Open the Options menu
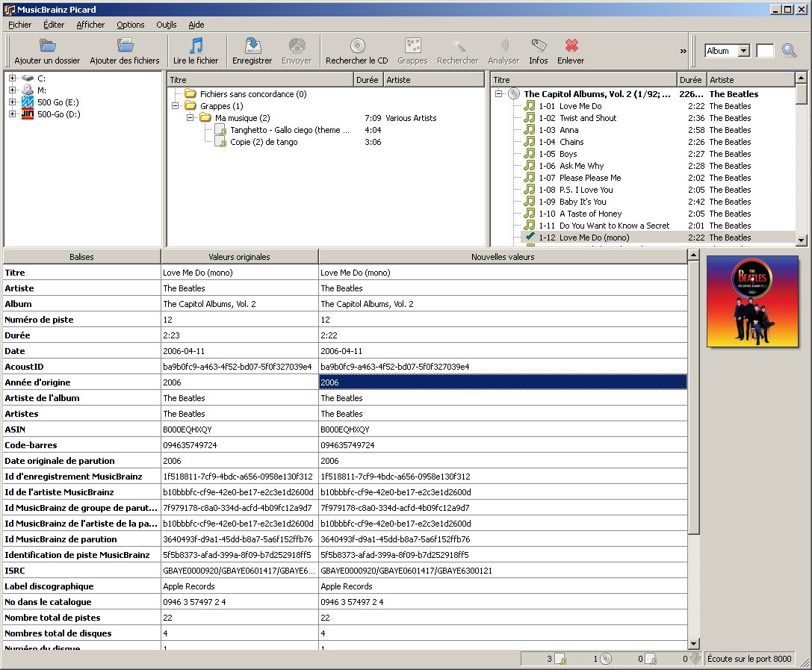 131,25
